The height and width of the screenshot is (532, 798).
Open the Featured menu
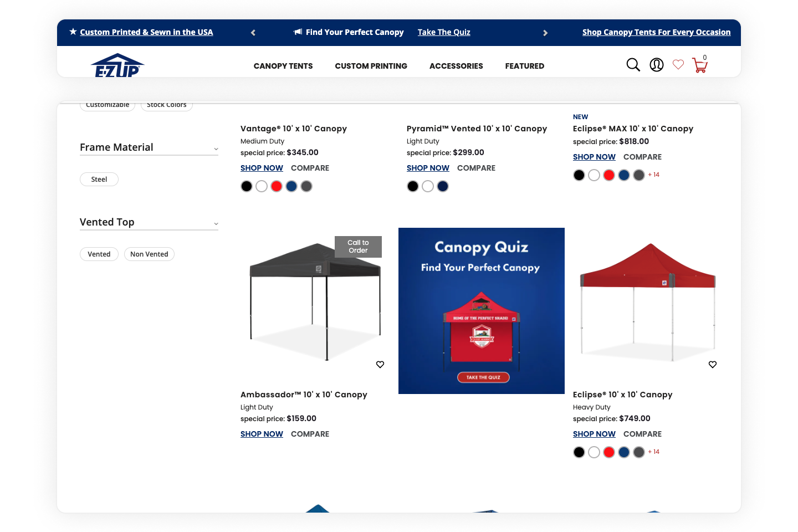(525, 66)
